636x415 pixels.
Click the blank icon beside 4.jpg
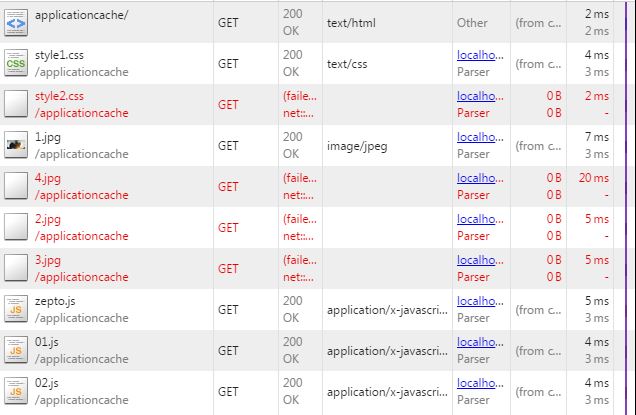pos(16,186)
